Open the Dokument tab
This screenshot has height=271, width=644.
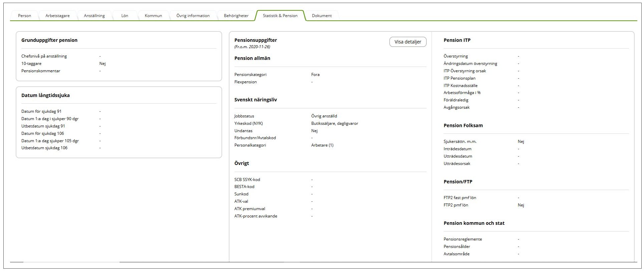point(322,16)
